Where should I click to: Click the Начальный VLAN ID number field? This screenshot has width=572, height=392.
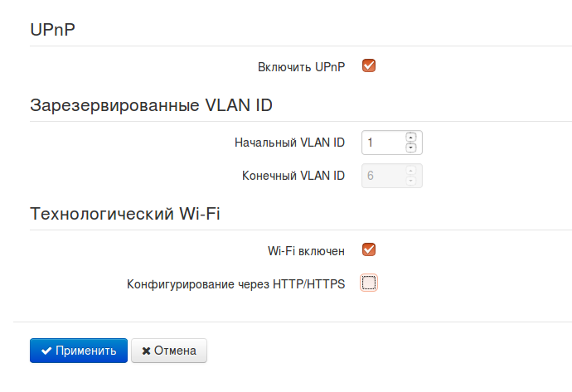383,143
